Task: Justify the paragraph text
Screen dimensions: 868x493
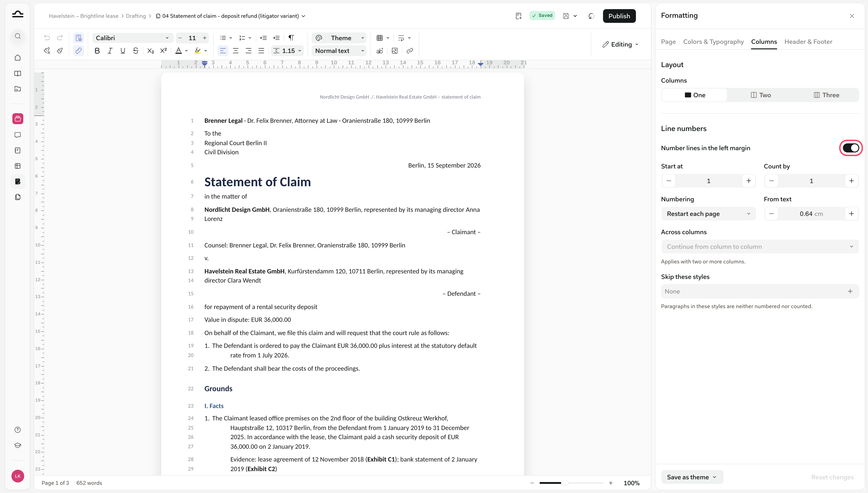Action: [261, 51]
